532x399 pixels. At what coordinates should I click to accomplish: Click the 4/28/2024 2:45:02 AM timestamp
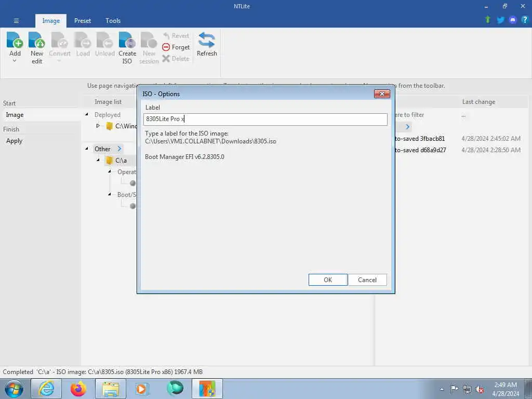coord(490,138)
